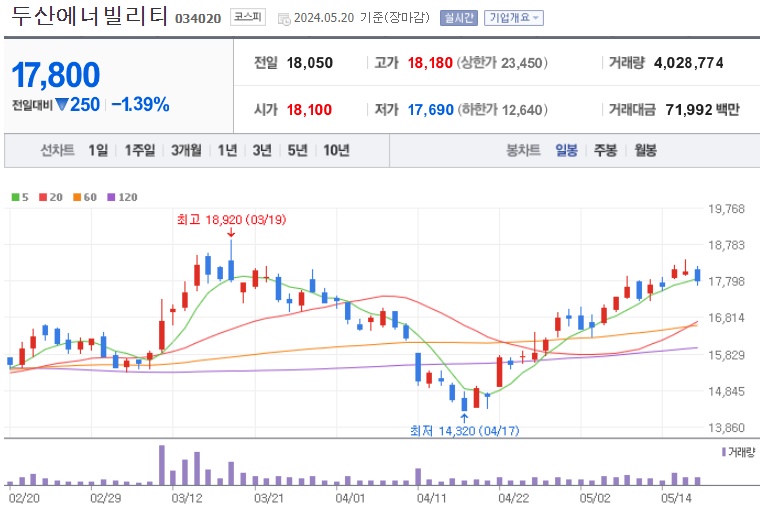Image resolution: width=760 pixels, height=507 pixels.
Task: Switch to the 1년 line chart
Action: [x=227, y=150]
